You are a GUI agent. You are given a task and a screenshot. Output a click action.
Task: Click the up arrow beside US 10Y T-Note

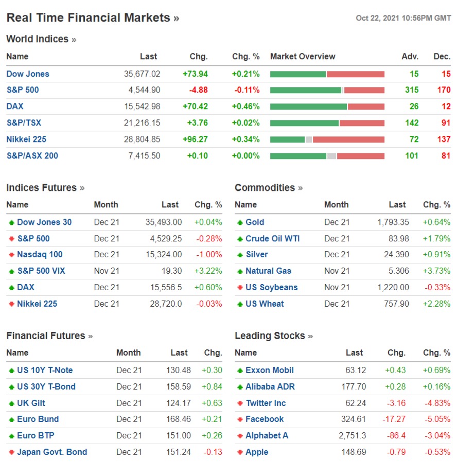point(11,371)
